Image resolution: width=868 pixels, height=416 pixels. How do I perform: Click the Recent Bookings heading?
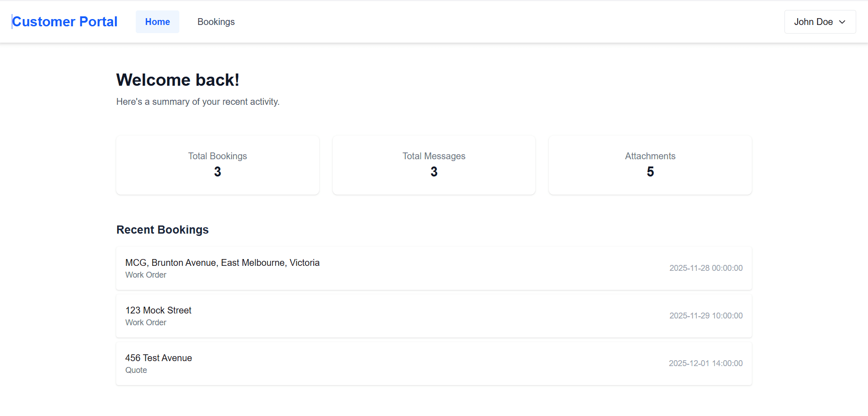163,230
